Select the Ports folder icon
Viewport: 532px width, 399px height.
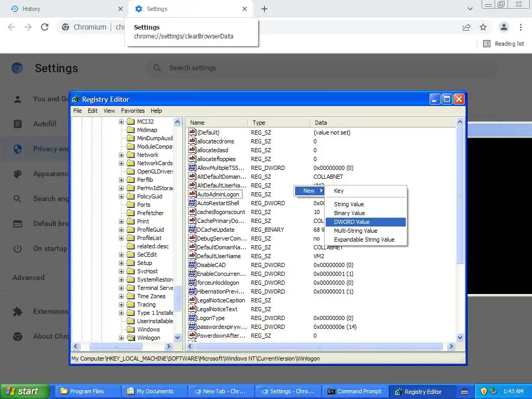[130, 205]
